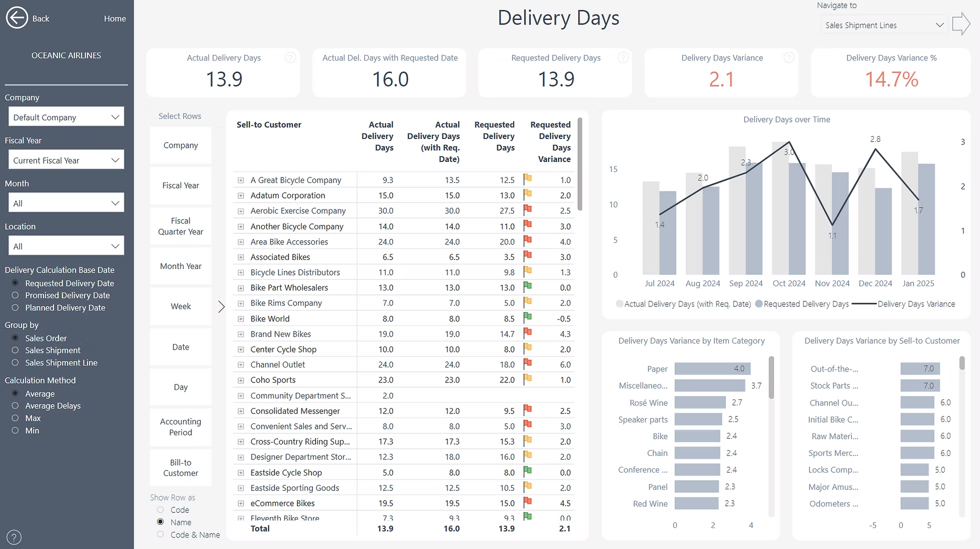The width and height of the screenshot is (980, 549).
Task: Open the Company dropdown
Action: point(65,116)
